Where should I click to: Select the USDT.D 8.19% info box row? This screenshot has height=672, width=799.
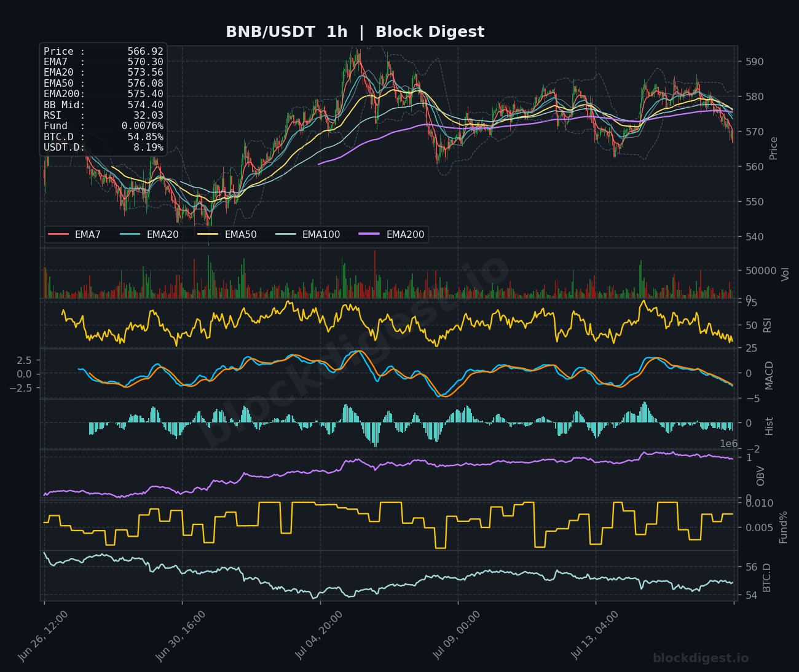click(x=103, y=148)
